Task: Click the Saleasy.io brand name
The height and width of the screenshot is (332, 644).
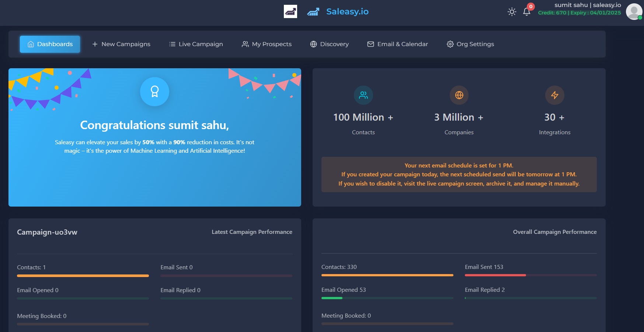Action: (347, 12)
